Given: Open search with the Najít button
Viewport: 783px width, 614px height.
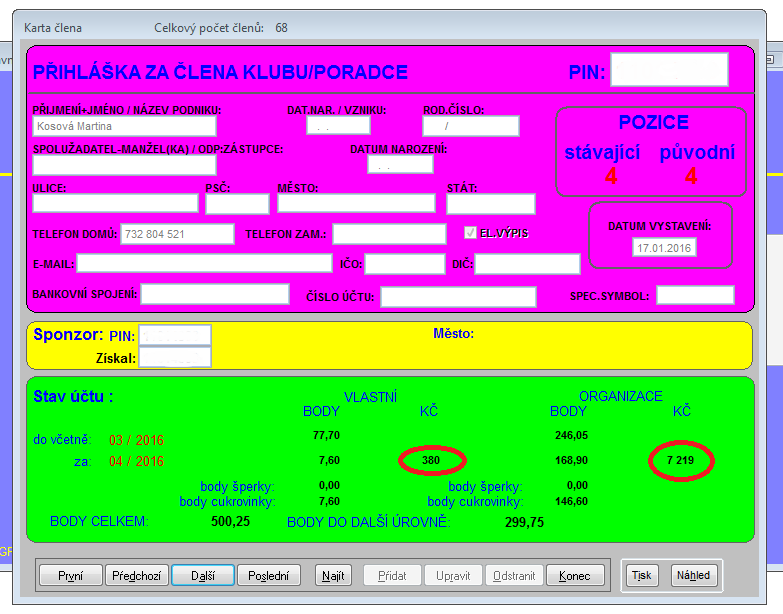Looking at the screenshot, I should click(334, 575).
